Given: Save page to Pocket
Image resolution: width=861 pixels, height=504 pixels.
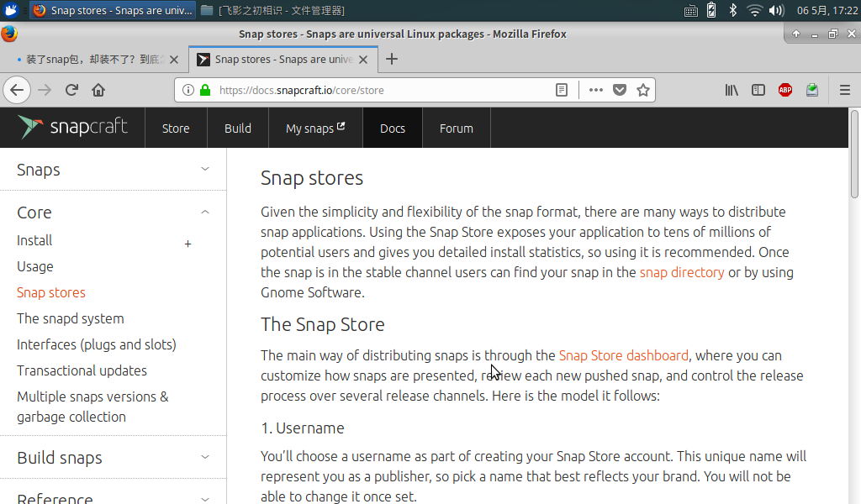Looking at the screenshot, I should [620, 90].
